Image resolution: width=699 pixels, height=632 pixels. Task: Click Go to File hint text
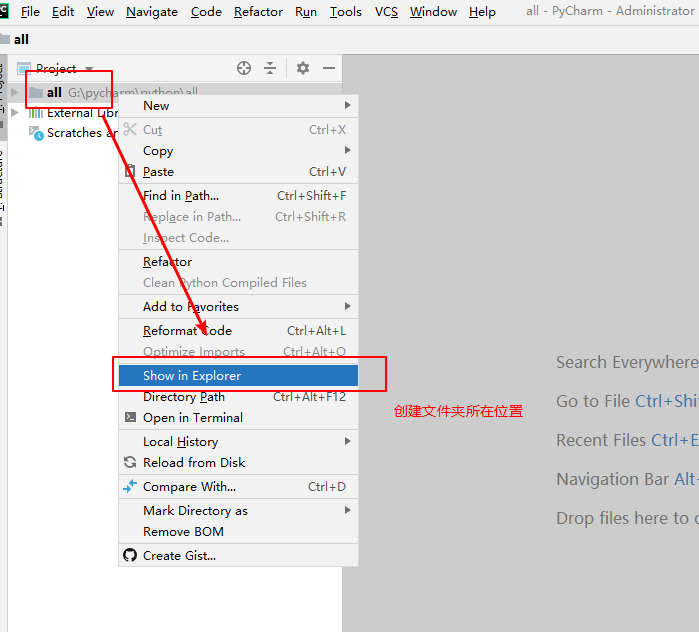coord(627,401)
